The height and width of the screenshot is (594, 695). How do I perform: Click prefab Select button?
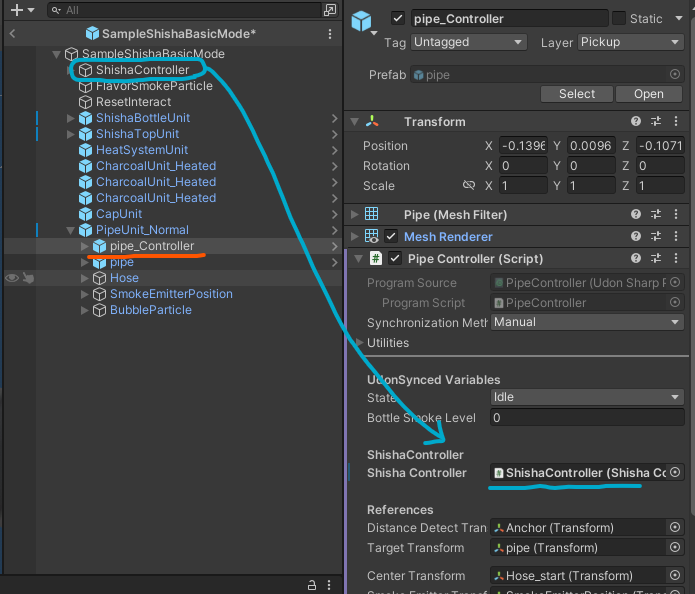[x=577, y=94]
